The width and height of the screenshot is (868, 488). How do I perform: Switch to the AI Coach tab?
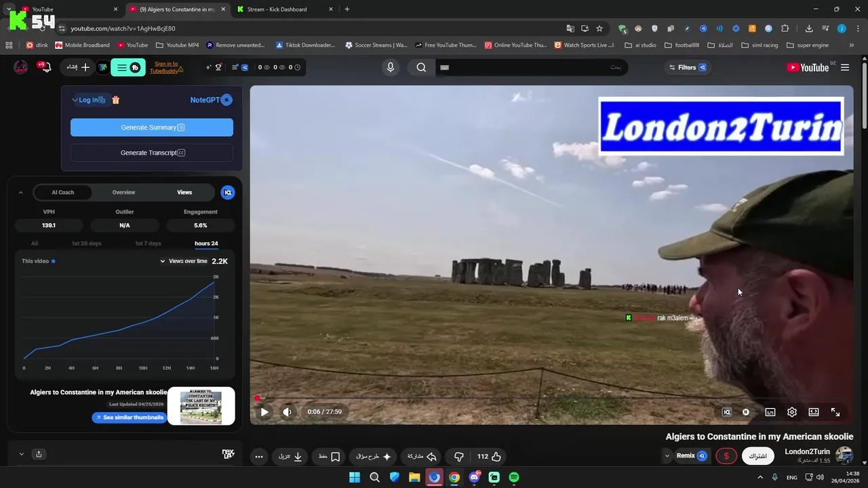point(62,192)
